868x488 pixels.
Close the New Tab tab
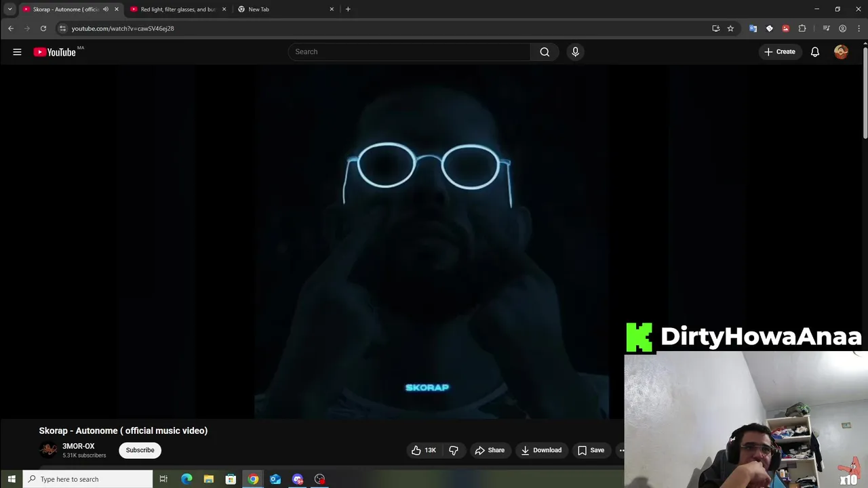[x=332, y=9]
